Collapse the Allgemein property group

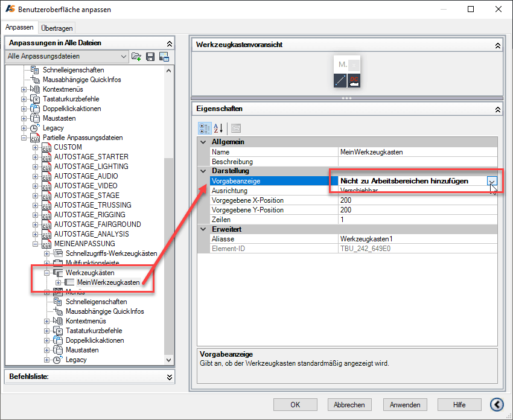click(x=203, y=142)
